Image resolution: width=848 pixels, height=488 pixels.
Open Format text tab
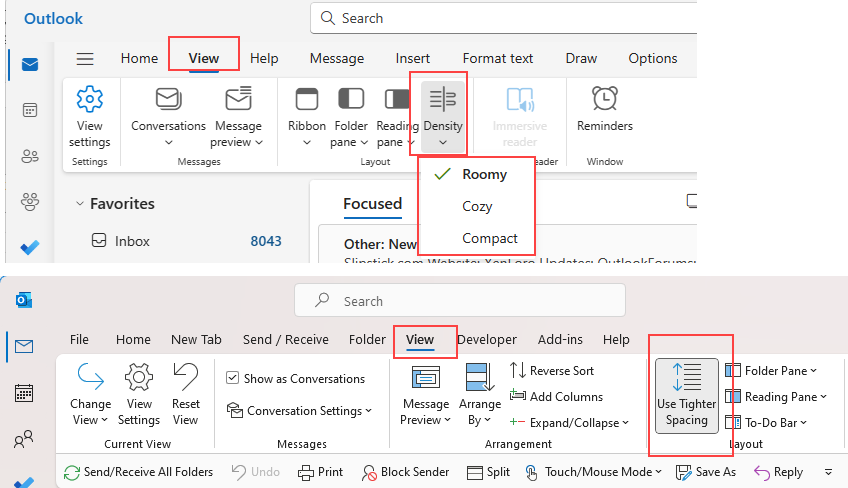pyautogui.click(x=498, y=58)
